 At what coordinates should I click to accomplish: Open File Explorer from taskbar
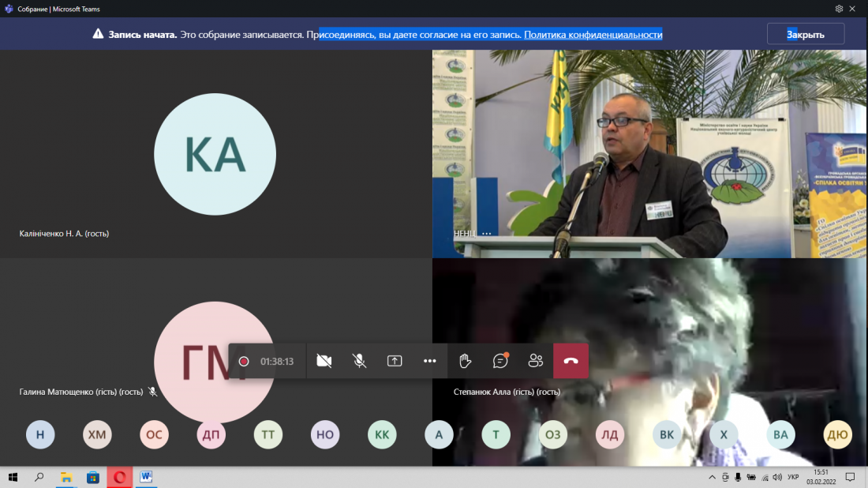(65, 477)
